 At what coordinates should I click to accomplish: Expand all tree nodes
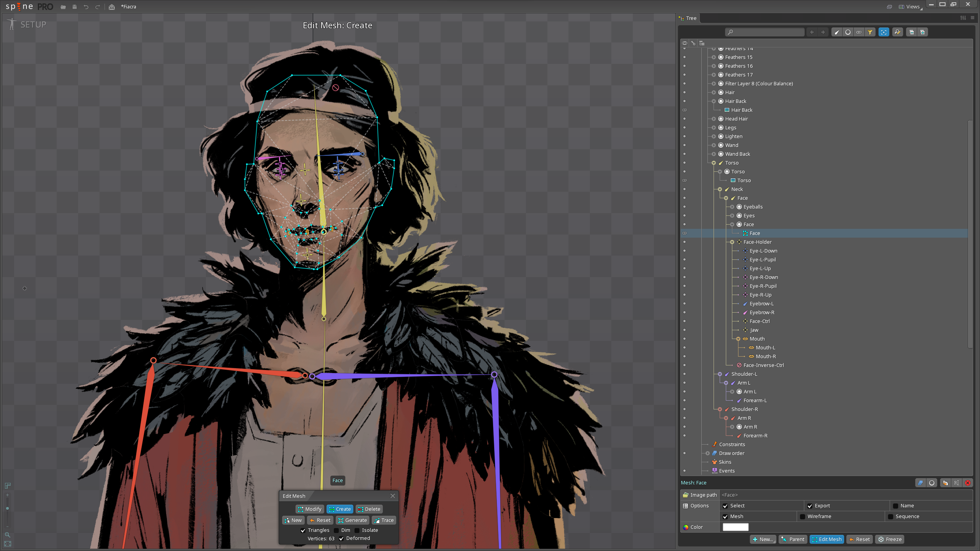[x=923, y=32]
